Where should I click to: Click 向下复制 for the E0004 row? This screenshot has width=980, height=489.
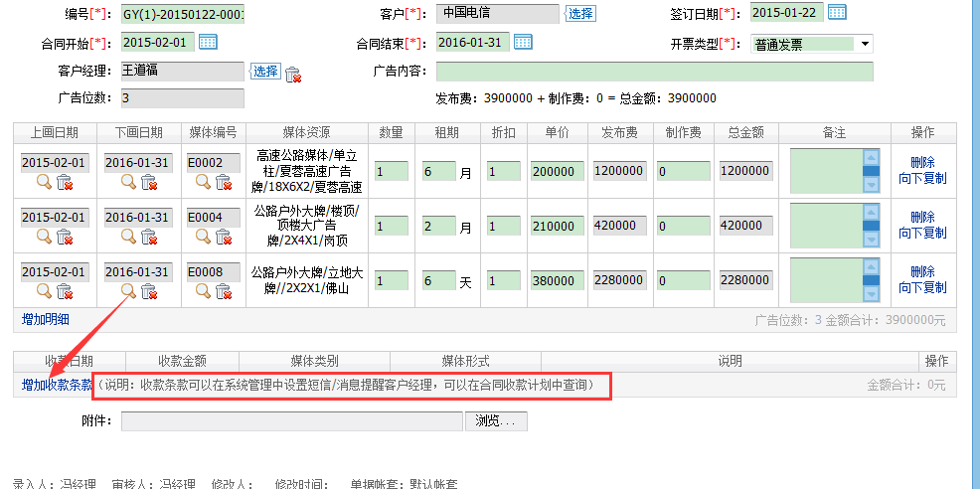(922, 233)
